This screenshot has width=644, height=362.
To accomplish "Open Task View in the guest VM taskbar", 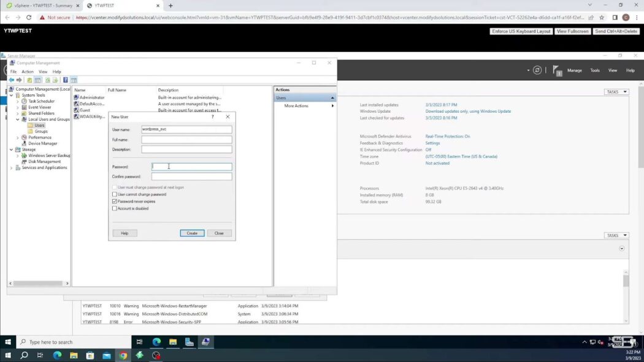I will pos(139,342).
